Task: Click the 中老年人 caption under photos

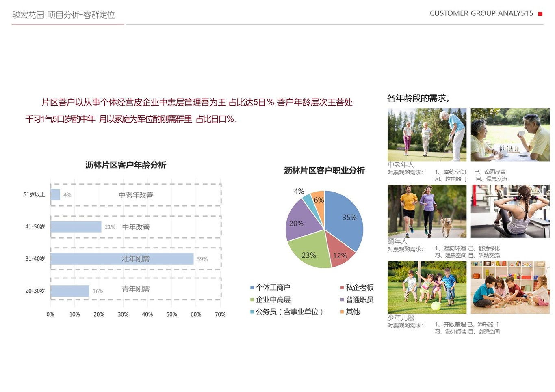Action: coord(401,165)
